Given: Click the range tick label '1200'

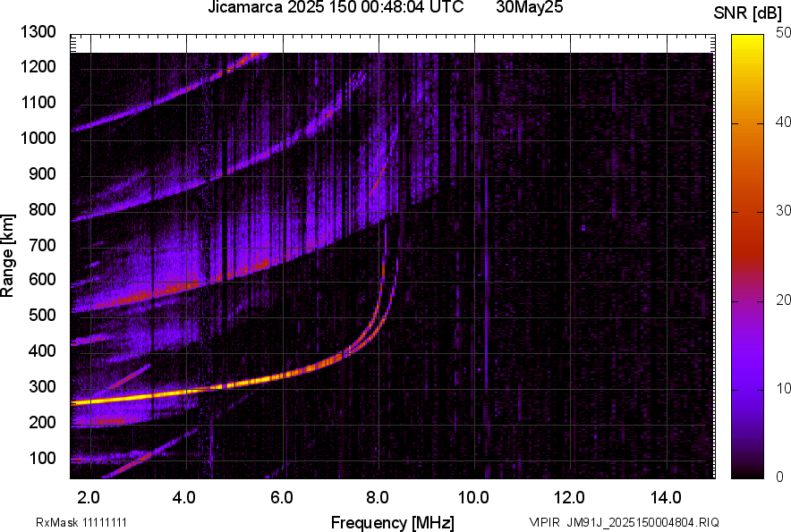Looking at the screenshot, I should (38, 66).
